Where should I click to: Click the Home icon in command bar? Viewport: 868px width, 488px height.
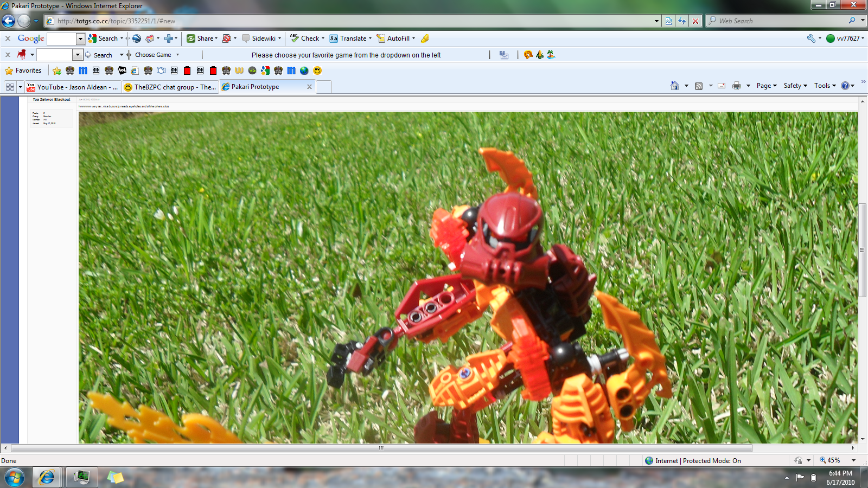(x=675, y=86)
